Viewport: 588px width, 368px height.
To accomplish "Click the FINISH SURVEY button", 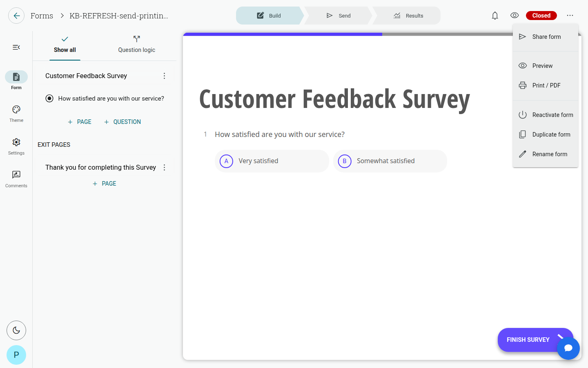I will click(535, 340).
